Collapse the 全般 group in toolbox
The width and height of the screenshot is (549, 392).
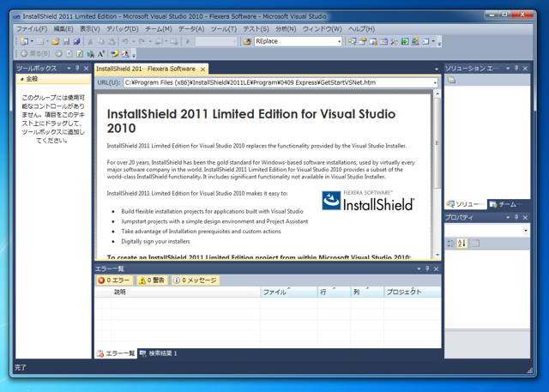(x=21, y=79)
